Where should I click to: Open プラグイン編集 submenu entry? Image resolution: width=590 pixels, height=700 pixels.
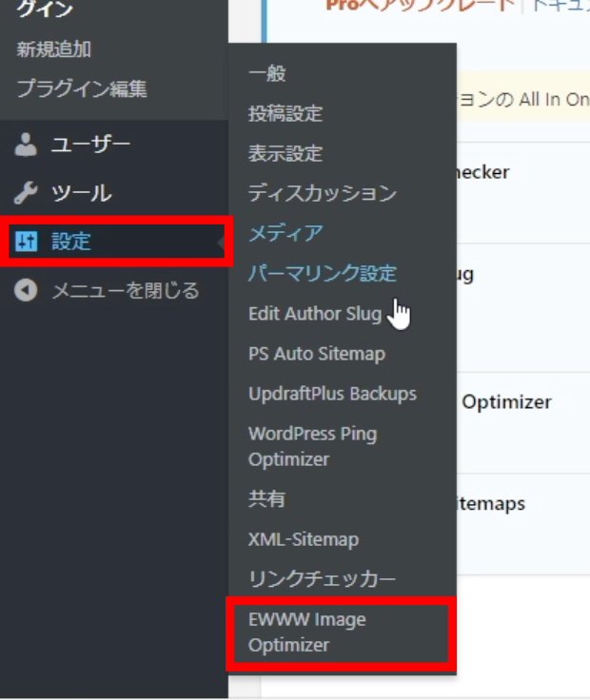coord(82,88)
